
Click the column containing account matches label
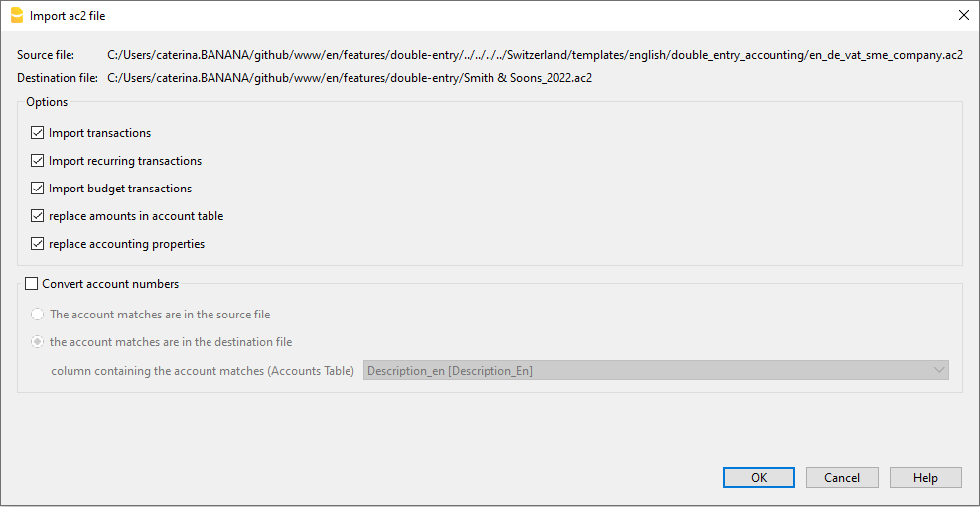point(203,371)
